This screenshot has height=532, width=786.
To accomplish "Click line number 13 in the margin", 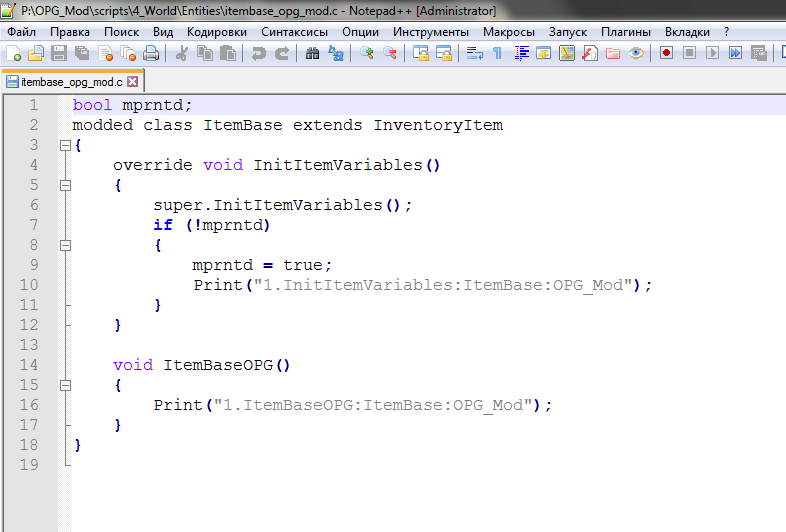I will coord(29,345).
